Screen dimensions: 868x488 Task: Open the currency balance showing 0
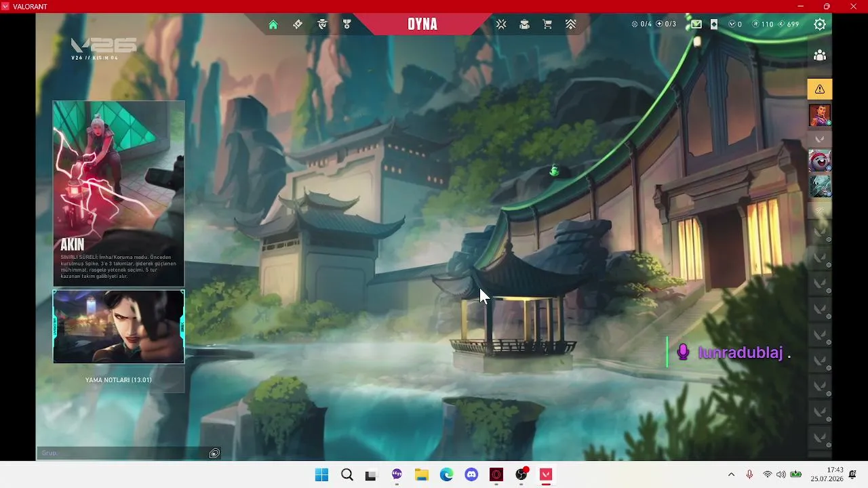735,24
